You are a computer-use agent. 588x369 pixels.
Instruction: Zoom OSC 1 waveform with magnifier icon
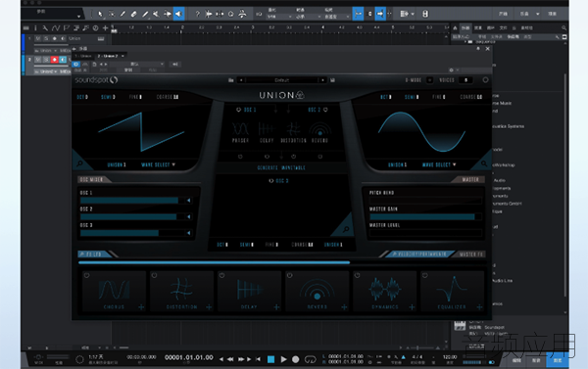coord(79,163)
